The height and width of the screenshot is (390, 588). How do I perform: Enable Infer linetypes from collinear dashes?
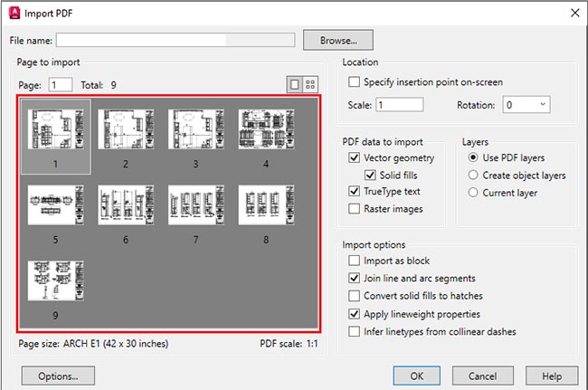pos(355,331)
